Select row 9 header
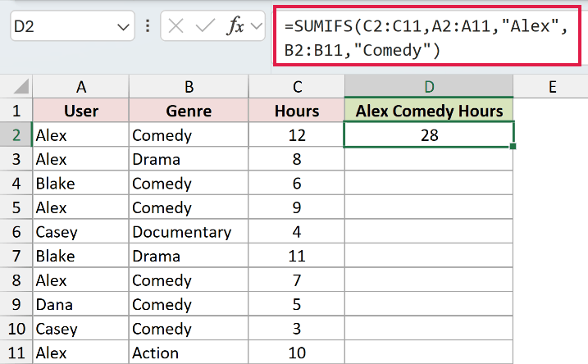The width and height of the screenshot is (588, 364). tap(16, 304)
